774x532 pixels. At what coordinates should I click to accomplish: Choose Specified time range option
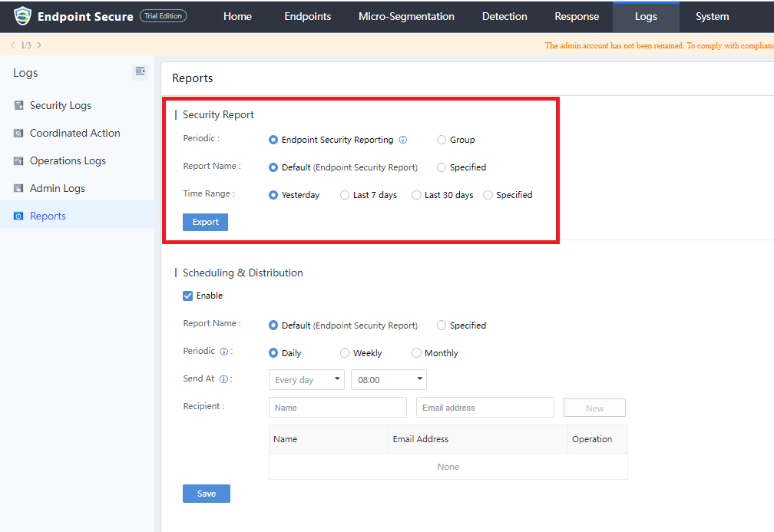coord(488,195)
